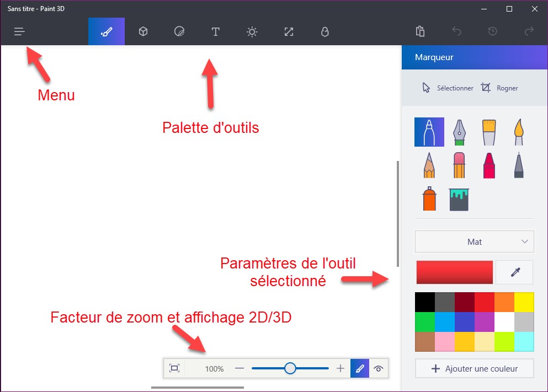Click the Marqueur panel header
Viewport: 548px width, 392px height.
coord(475,57)
